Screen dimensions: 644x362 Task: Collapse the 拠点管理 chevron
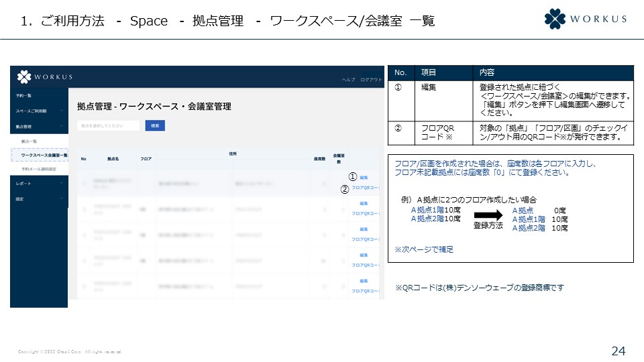click(x=62, y=126)
